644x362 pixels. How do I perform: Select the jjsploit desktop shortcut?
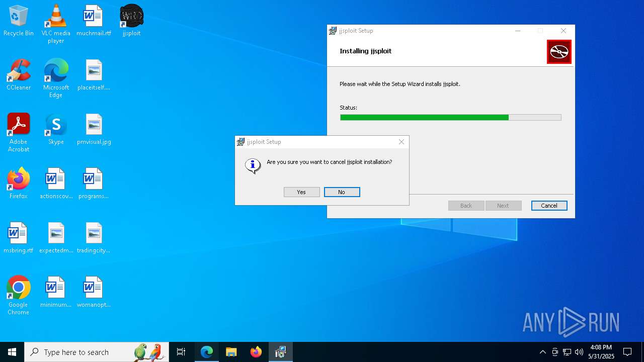point(131,21)
